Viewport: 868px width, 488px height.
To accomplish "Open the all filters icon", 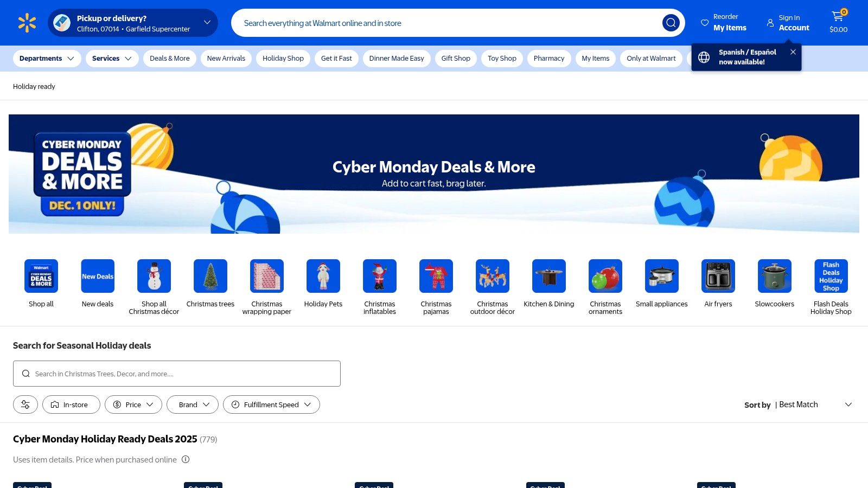I will pyautogui.click(x=25, y=404).
